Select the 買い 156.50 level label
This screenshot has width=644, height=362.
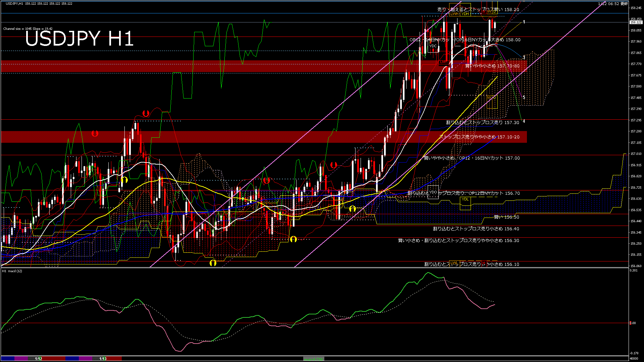(506, 217)
